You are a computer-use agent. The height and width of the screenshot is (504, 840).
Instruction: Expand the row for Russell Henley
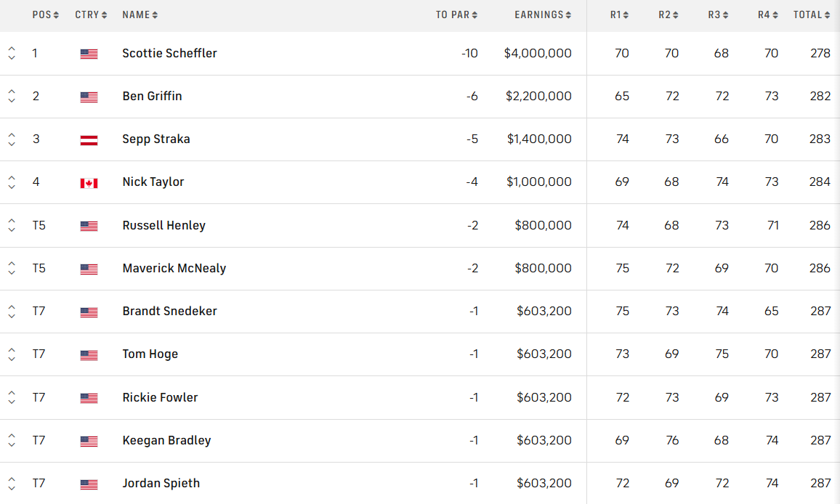point(12,226)
